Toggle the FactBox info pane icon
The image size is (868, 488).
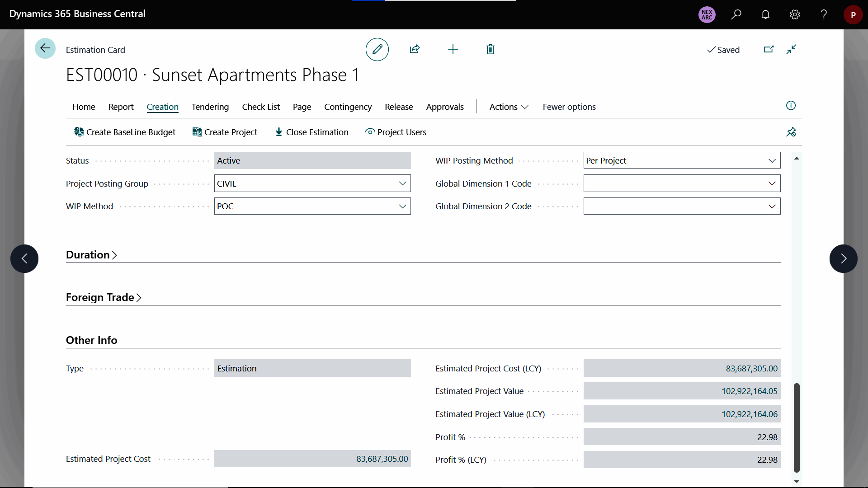(791, 106)
